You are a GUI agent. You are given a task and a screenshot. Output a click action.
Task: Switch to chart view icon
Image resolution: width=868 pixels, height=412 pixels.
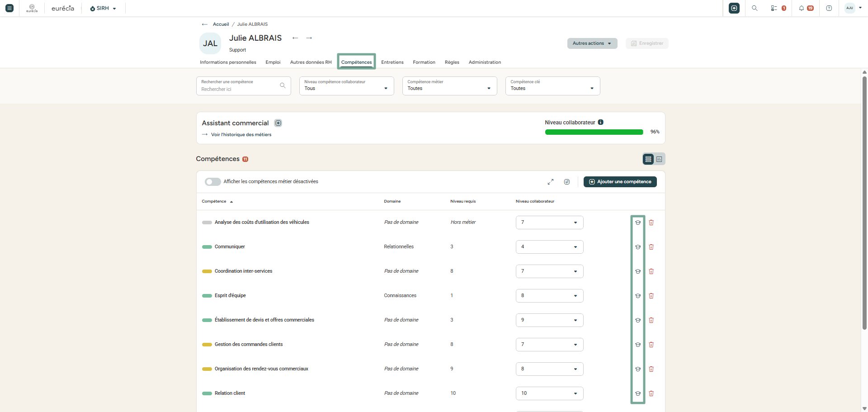(x=659, y=159)
